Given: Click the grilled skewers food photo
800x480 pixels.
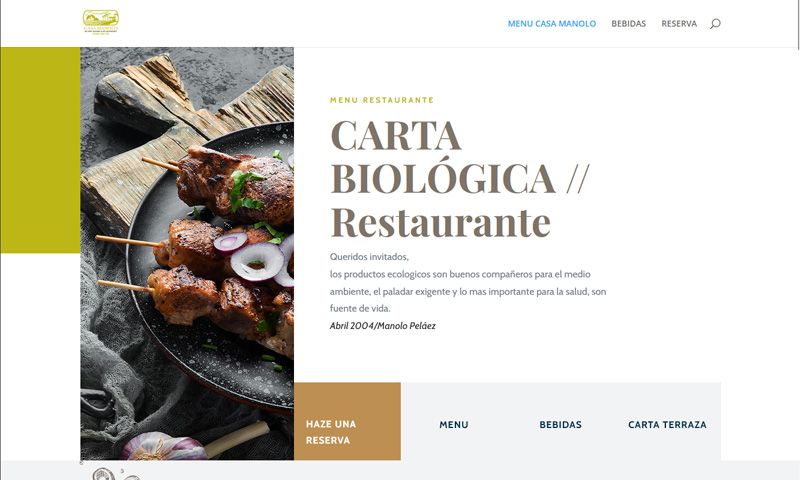Looking at the screenshot, I should pyautogui.click(x=187, y=254).
